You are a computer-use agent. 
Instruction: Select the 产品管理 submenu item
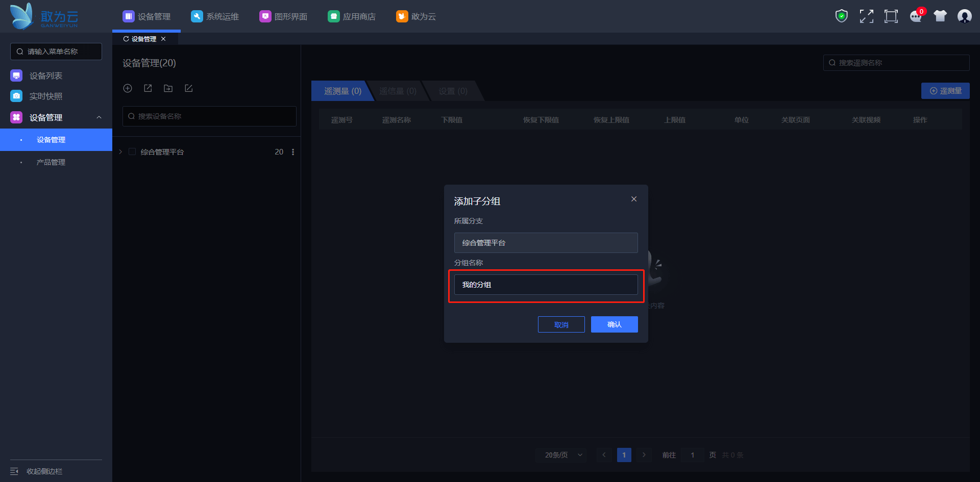(x=56, y=162)
